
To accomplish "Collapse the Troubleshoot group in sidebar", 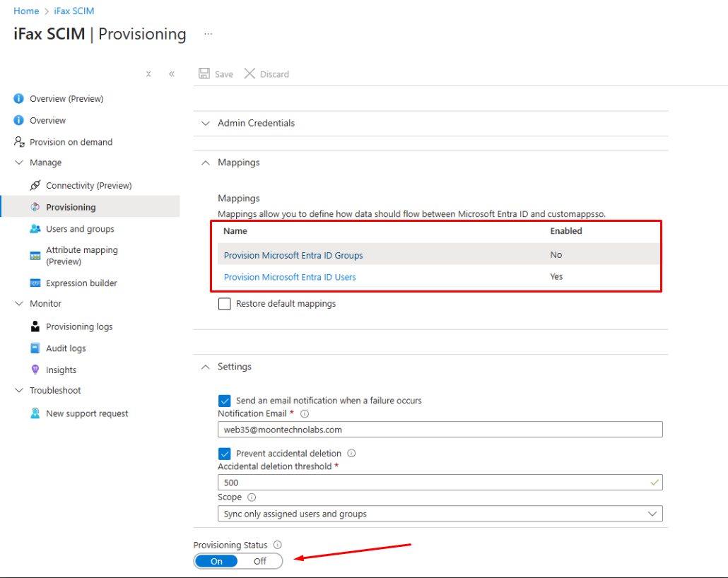I will (x=19, y=391).
